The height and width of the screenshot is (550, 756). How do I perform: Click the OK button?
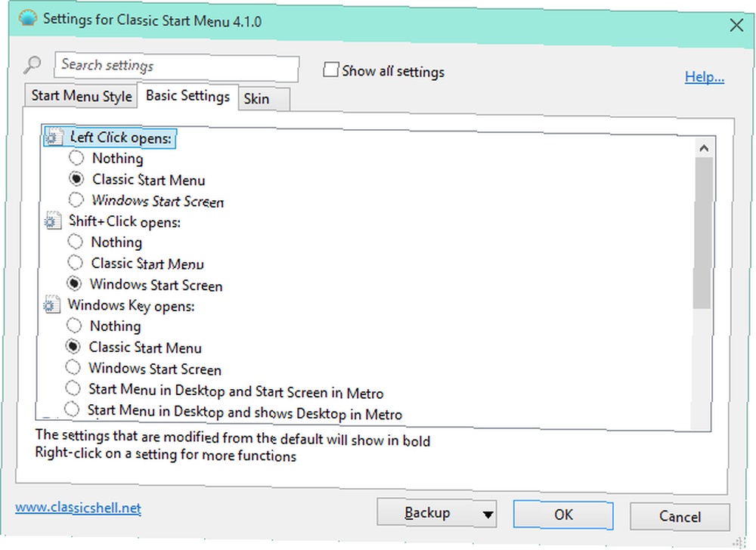coord(563,514)
